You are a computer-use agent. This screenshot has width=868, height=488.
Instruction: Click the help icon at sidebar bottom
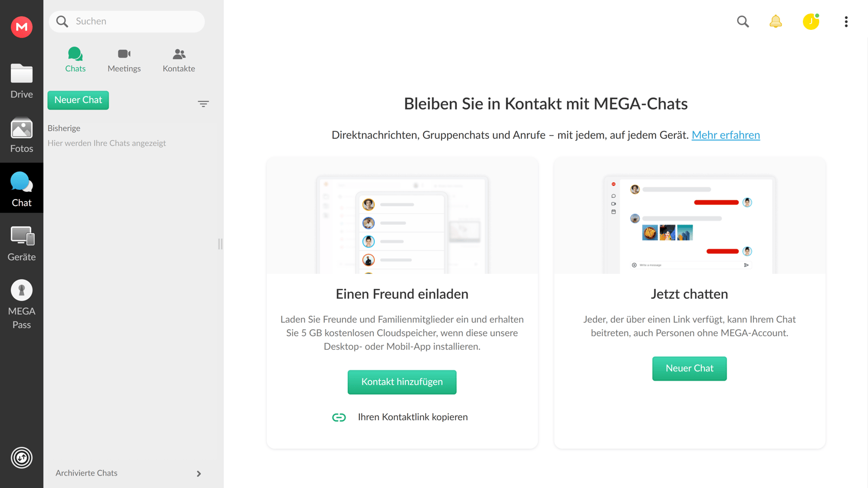pos(21,457)
